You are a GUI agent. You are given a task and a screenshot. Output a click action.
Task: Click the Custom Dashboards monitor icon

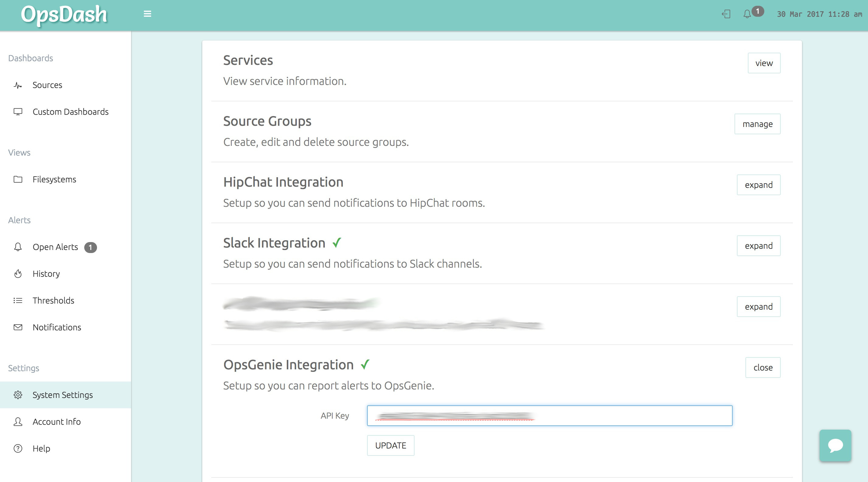(18, 112)
